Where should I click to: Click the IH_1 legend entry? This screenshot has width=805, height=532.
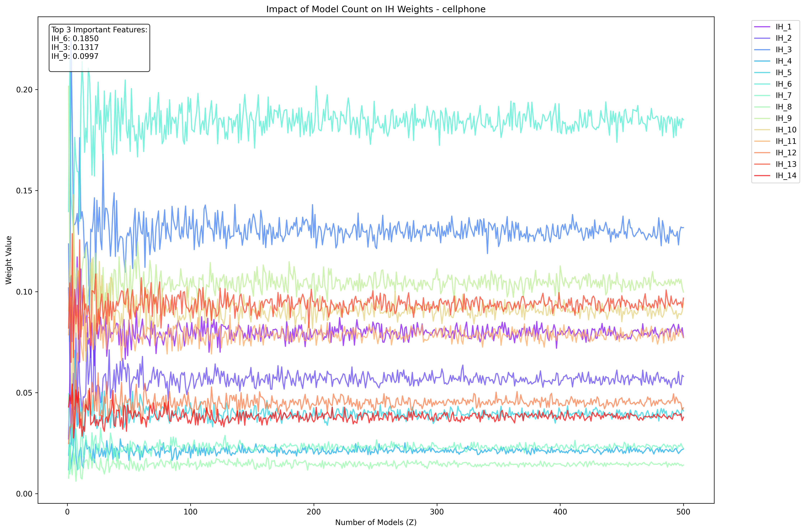[783, 27]
